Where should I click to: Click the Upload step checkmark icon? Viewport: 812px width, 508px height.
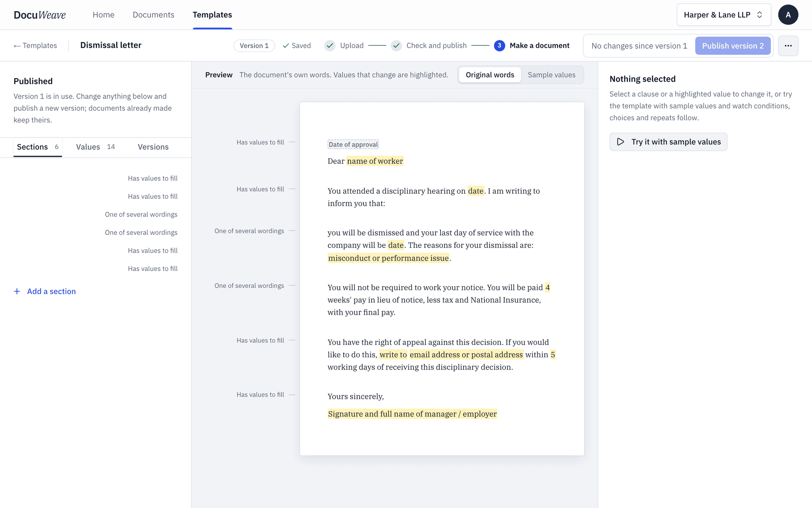click(x=330, y=45)
